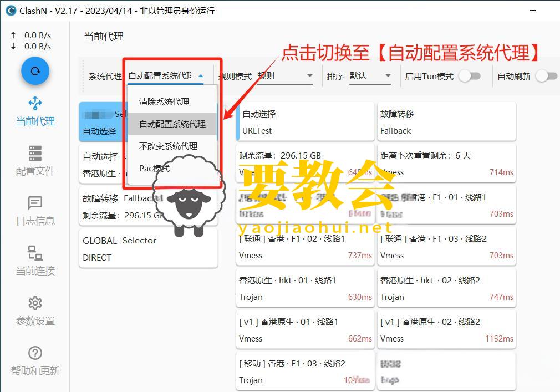Click the blue reload circular button
The width and height of the screenshot is (560, 392).
point(35,71)
